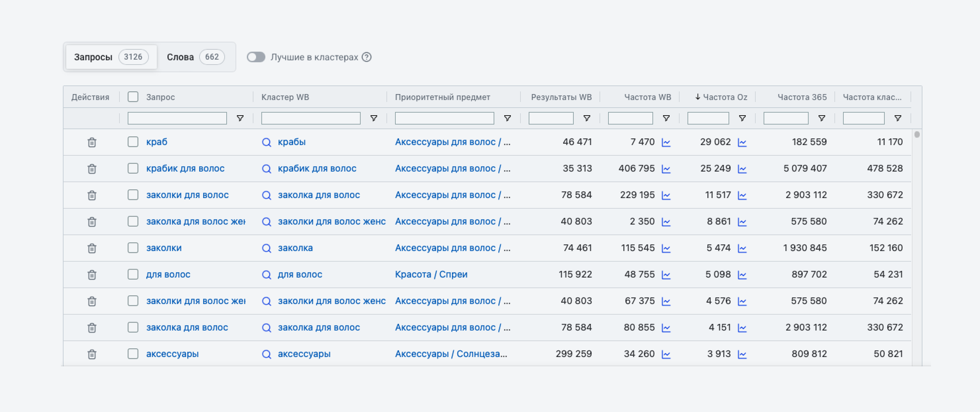Toggle the 'Лучшие в кластерах' switch
The height and width of the screenshot is (412, 980).
click(256, 57)
